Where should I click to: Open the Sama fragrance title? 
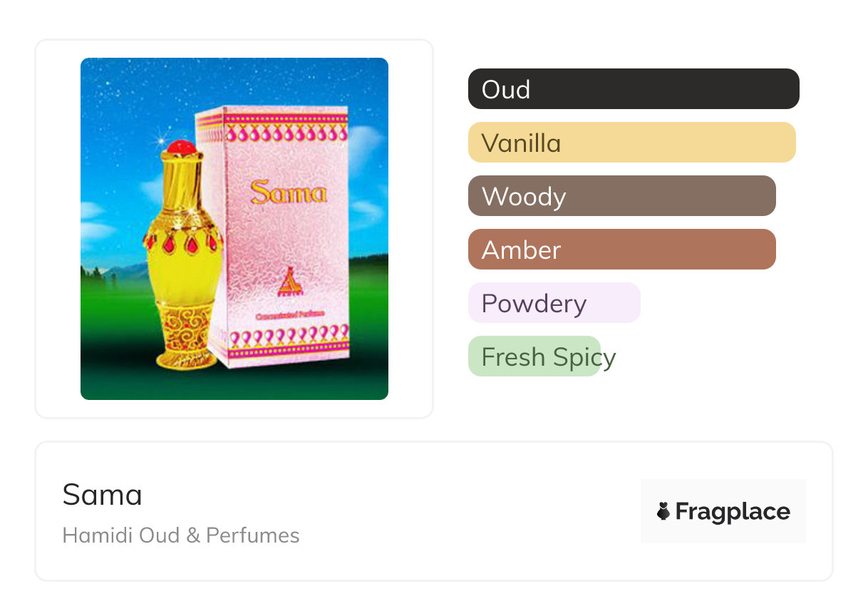coord(103,495)
